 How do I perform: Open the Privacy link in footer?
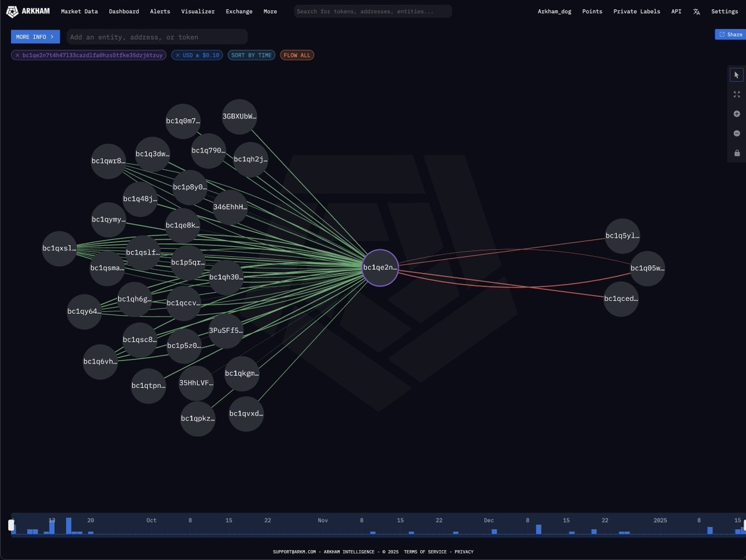click(464, 551)
